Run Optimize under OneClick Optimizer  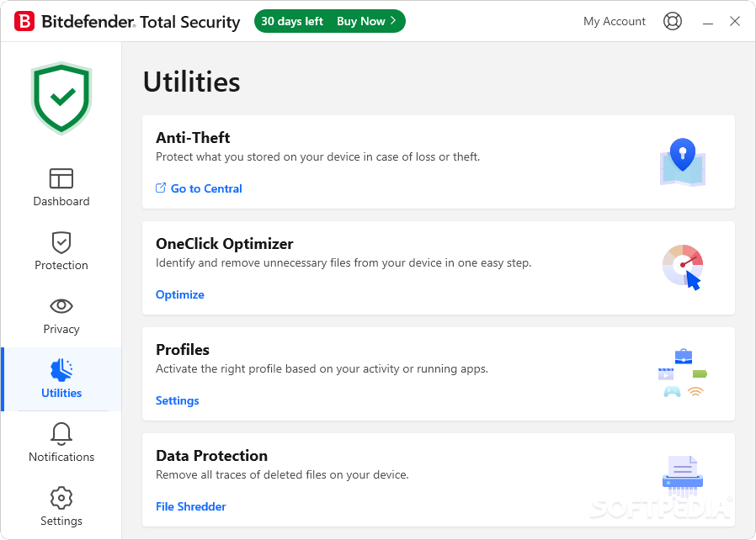tap(179, 294)
